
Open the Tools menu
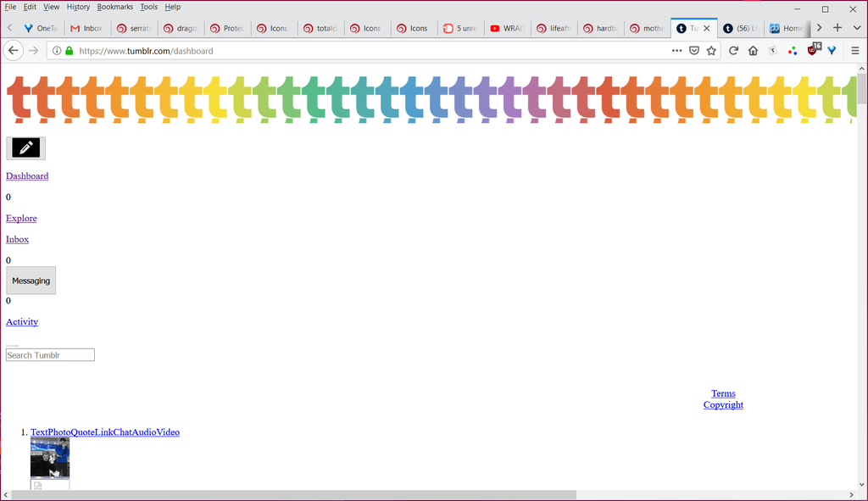pos(148,7)
